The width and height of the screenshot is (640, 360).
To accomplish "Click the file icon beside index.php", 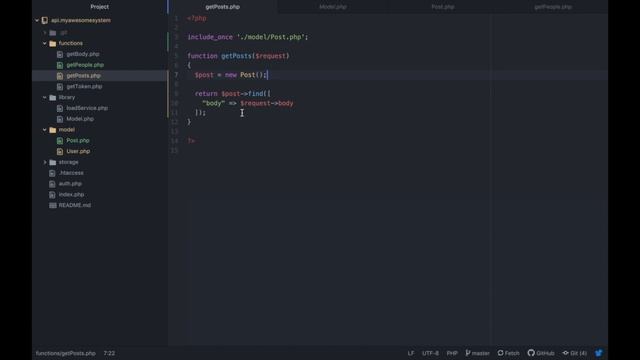I will coord(52,195).
